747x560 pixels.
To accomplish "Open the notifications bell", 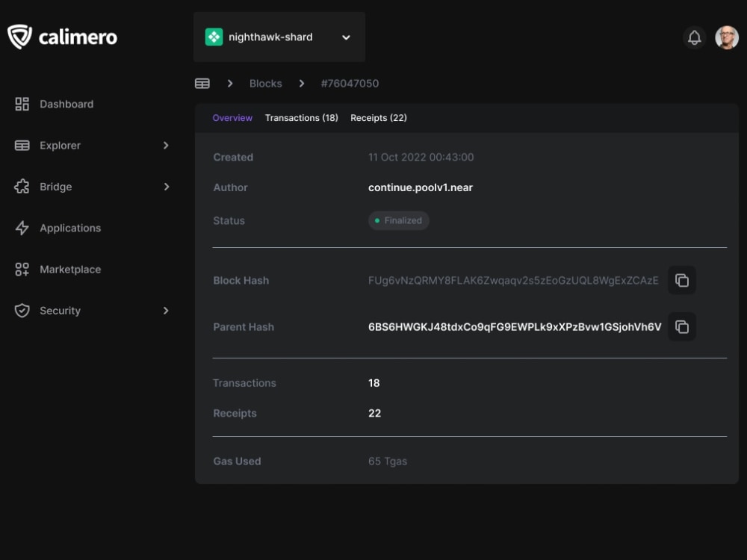I will pyautogui.click(x=694, y=37).
